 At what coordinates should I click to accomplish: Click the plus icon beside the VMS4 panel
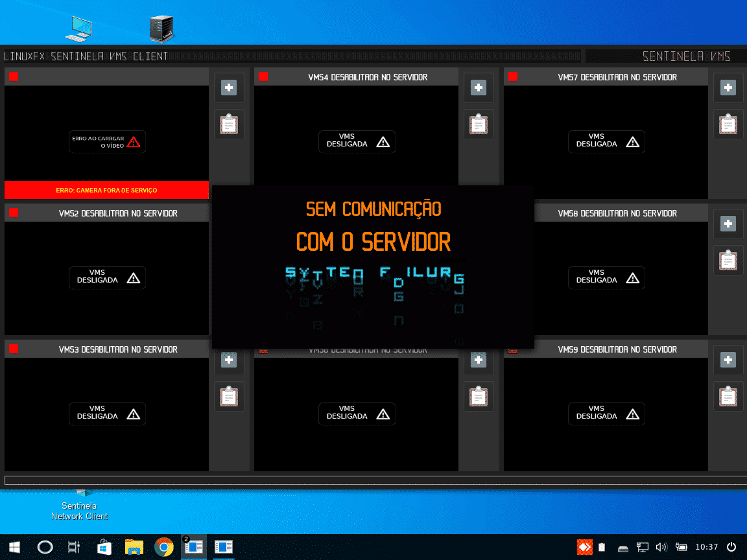pos(479,87)
